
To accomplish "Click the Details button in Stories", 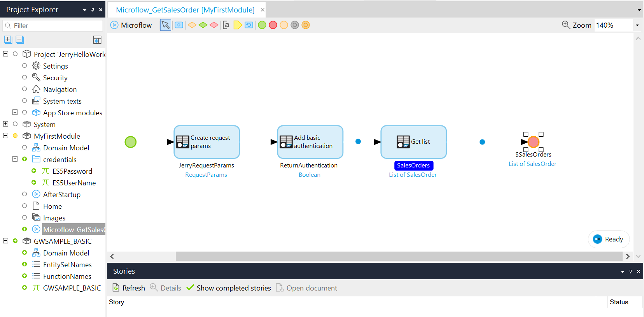I will (166, 288).
